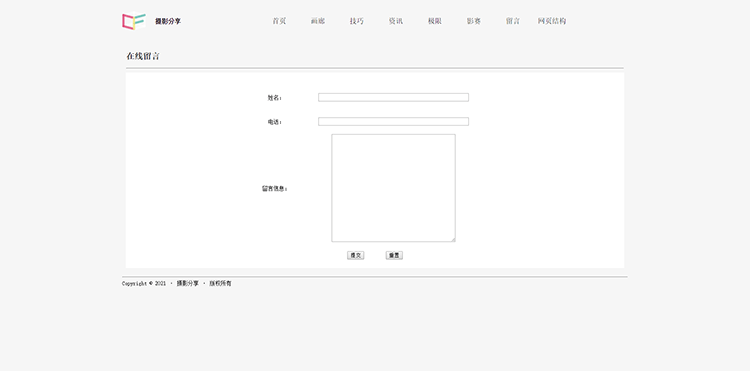Submit the form with 提交 button

point(355,255)
